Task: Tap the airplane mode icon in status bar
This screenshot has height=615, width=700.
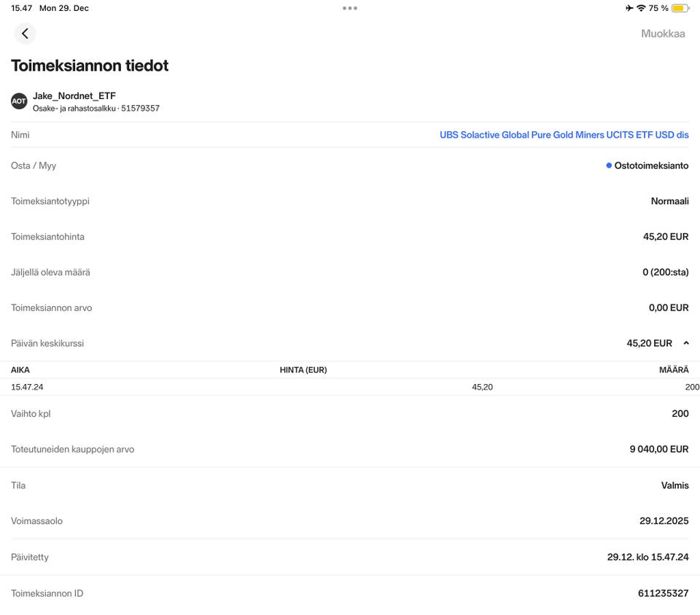Action: tap(629, 8)
